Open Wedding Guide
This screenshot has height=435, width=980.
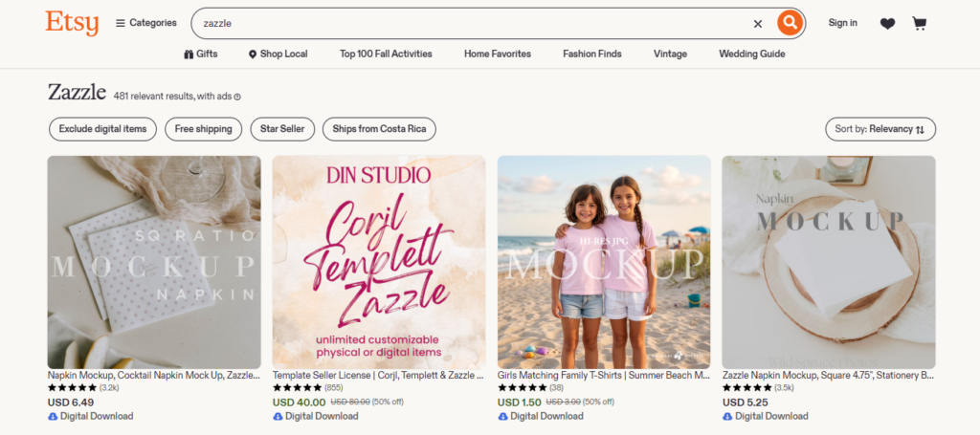[x=752, y=54]
